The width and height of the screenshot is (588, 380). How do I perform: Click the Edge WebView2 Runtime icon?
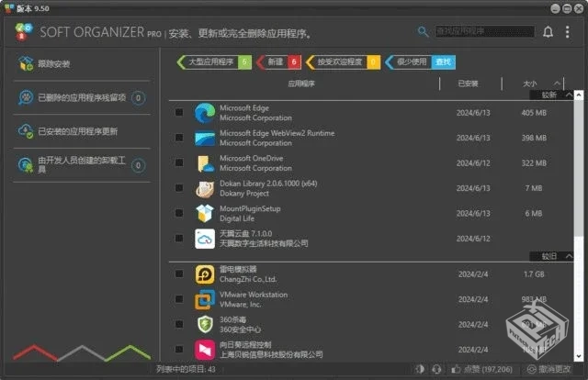[205, 138]
